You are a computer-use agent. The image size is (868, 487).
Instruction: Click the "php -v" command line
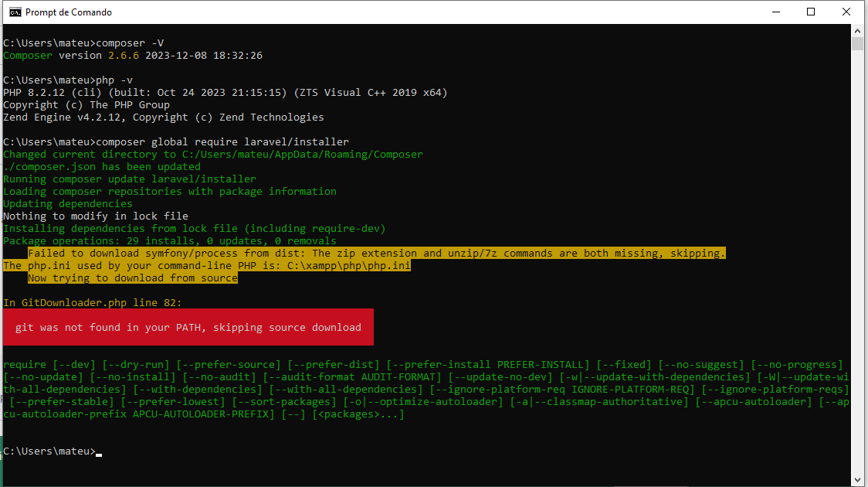pos(68,80)
